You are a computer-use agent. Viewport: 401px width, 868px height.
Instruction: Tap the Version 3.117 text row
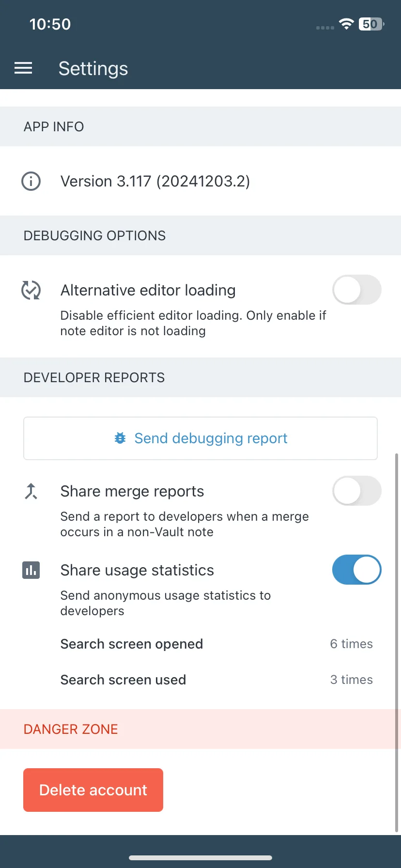(x=200, y=181)
